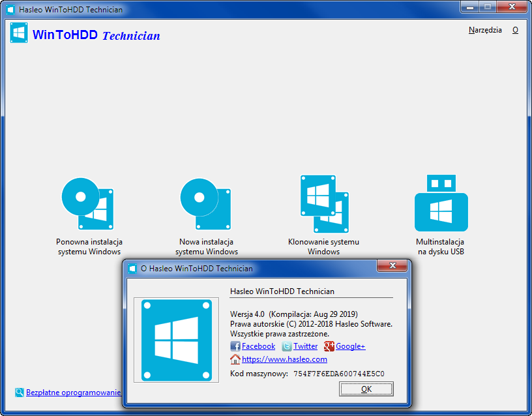Screen dimensions: 532x416
Task: Click the WinToHDD Technician header title
Action: [96, 35]
